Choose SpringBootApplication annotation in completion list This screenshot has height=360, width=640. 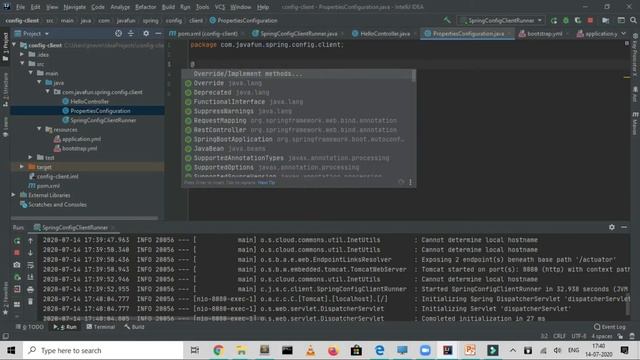[297, 139]
